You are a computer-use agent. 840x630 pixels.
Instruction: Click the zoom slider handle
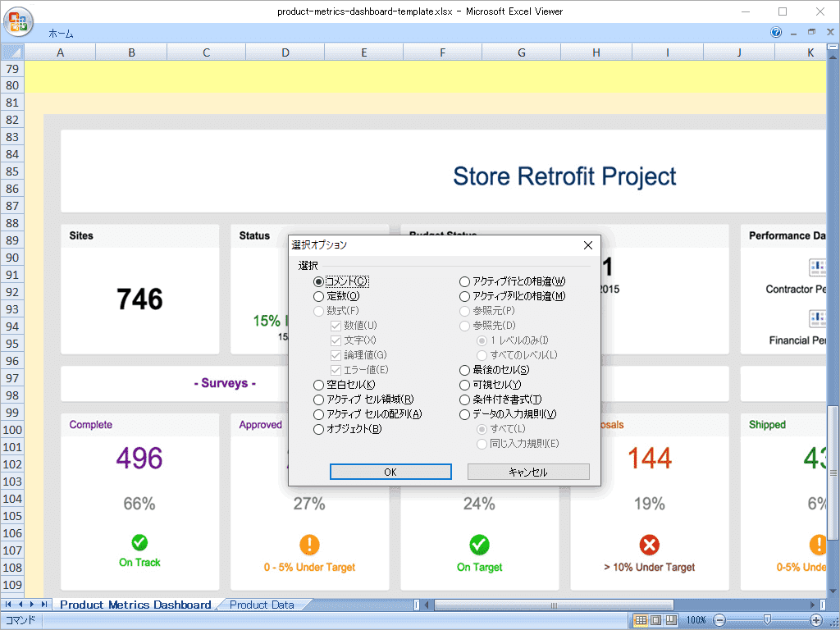767,620
